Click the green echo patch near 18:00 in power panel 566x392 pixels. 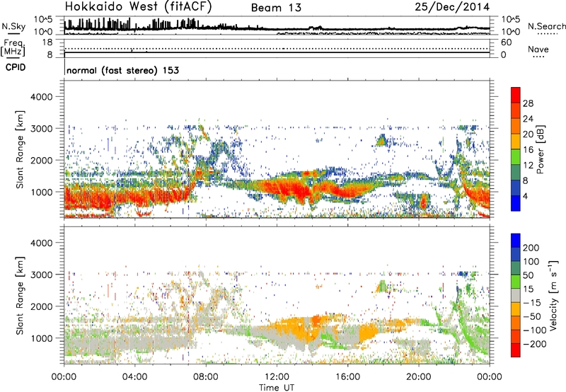pyautogui.click(x=381, y=140)
